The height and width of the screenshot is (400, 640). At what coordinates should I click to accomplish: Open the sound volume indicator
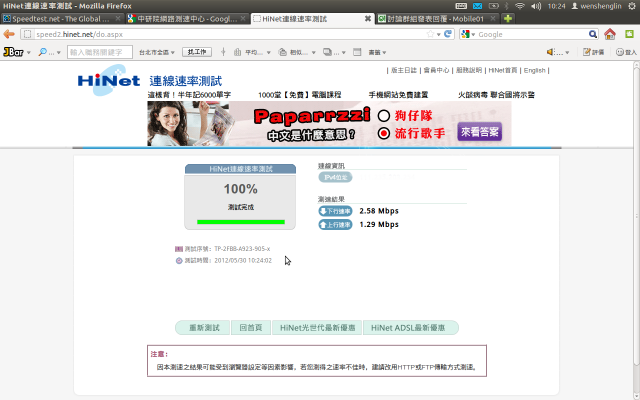coord(536,6)
